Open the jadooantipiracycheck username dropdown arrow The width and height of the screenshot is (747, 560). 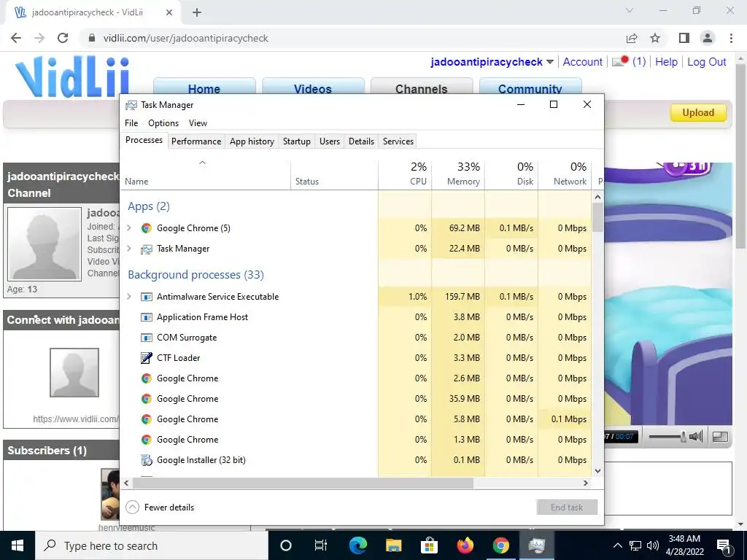click(x=550, y=62)
